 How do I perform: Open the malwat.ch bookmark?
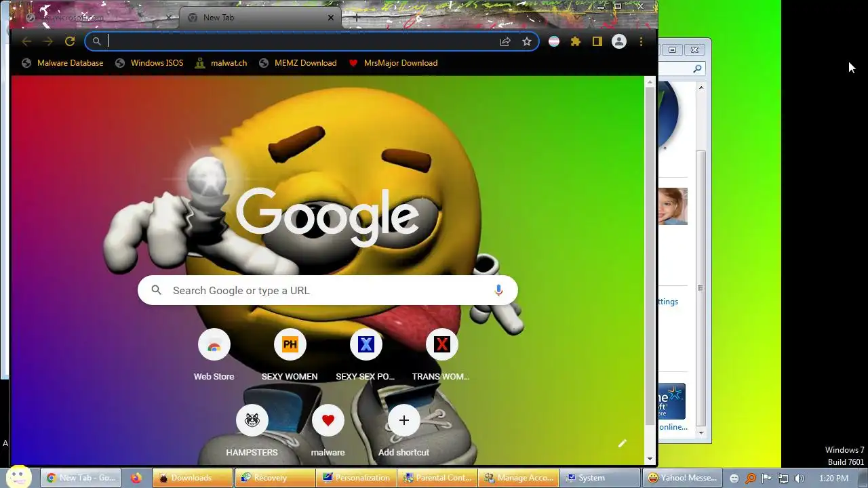click(221, 63)
